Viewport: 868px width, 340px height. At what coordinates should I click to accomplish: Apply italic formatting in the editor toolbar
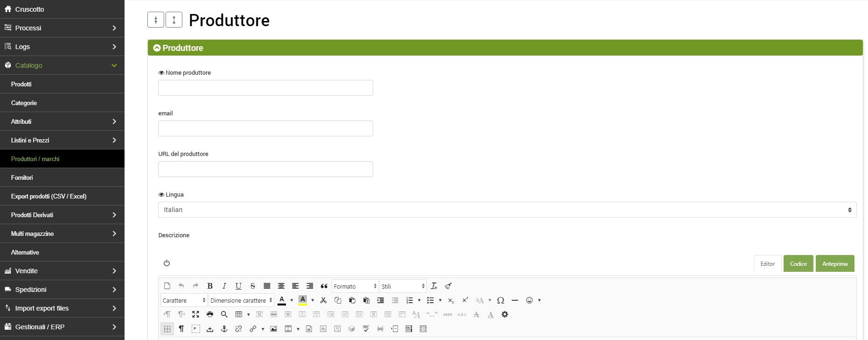224,286
